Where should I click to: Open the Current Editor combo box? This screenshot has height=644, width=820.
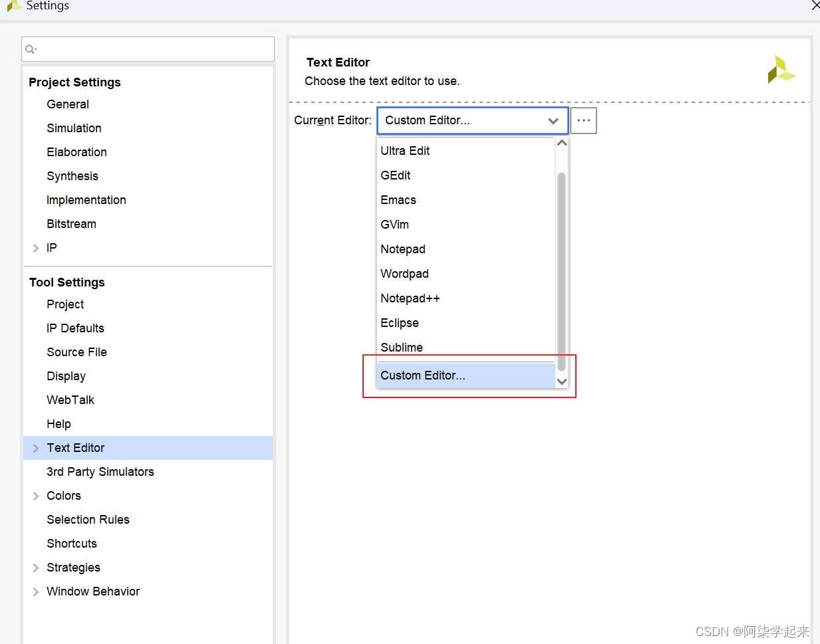coord(473,120)
